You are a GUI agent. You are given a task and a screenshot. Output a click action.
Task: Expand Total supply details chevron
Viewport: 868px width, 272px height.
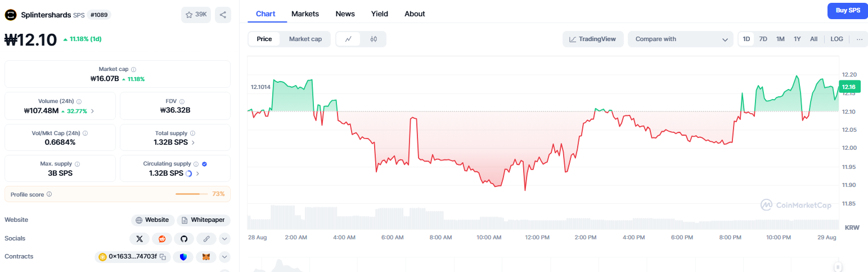(x=193, y=142)
